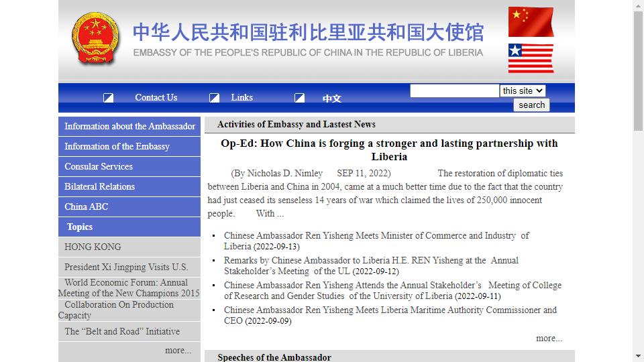Screen dimensions: 644x362
Task: Click the page vertical scrollbar thumb
Action: click(638, 72)
